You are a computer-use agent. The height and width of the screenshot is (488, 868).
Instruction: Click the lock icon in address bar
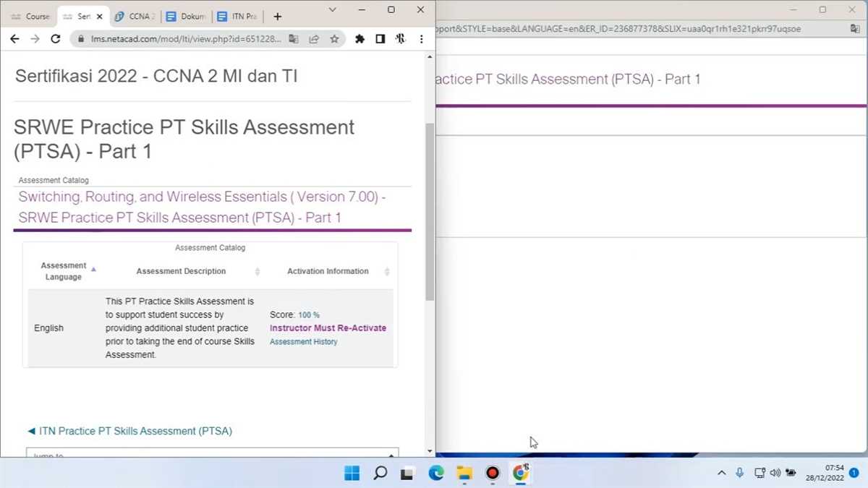click(x=82, y=39)
